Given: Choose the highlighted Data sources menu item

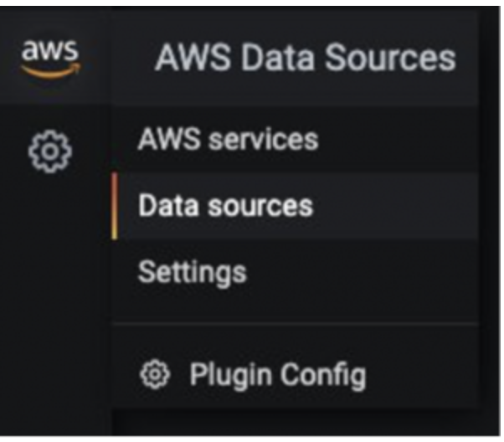Looking at the screenshot, I should tap(295, 206).
